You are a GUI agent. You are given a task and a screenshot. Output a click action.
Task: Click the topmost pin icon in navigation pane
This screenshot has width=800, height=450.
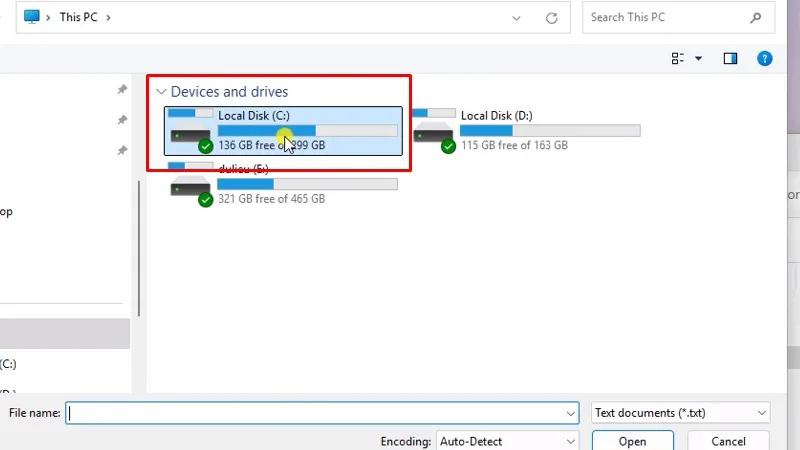coord(122,90)
